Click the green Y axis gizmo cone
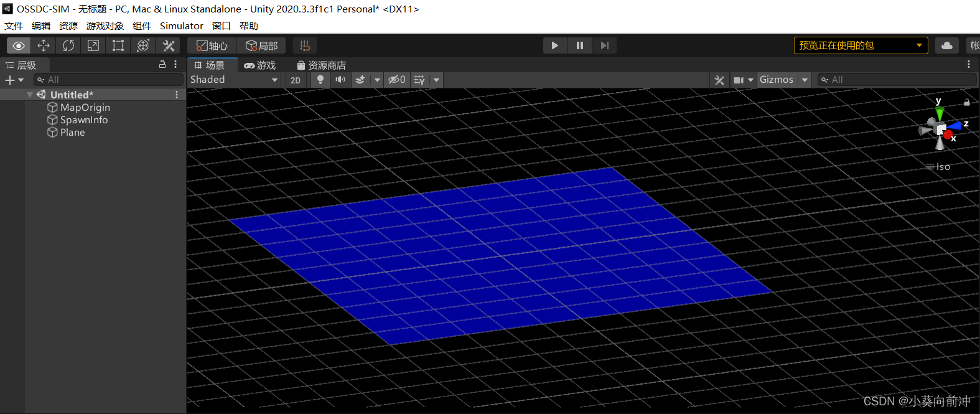This screenshot has height=414, width=980. tap(940, 114)
